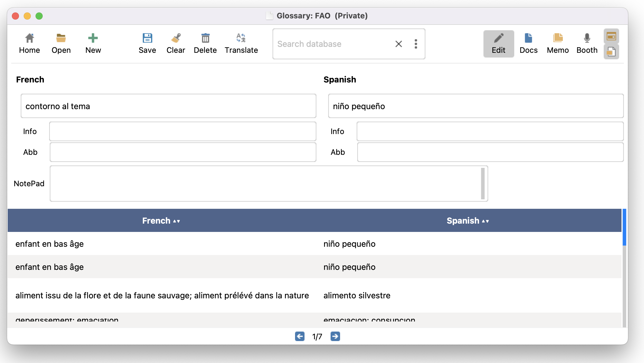Screen dimensions: 644x363
Task: Switch to the Memo view
Action: click(558, 43)
